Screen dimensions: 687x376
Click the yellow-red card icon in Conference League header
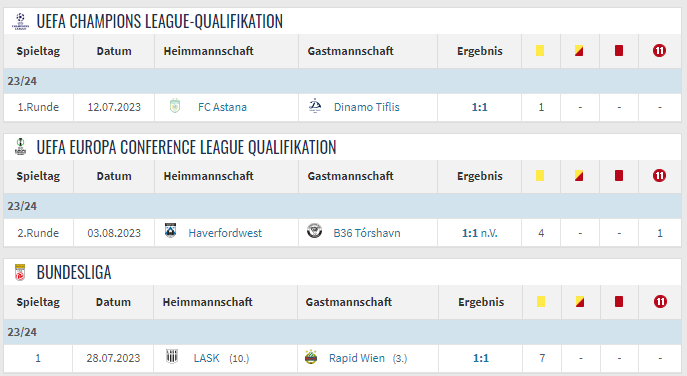579,176
